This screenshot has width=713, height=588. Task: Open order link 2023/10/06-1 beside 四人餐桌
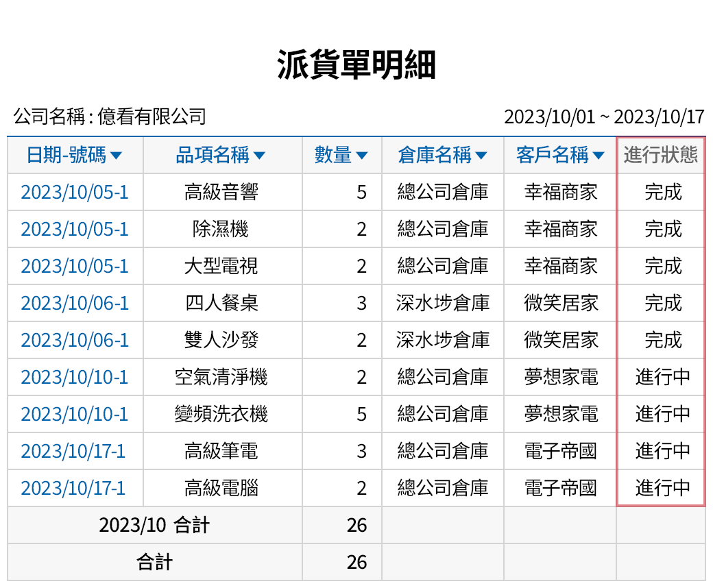click(x=75, y=304)
